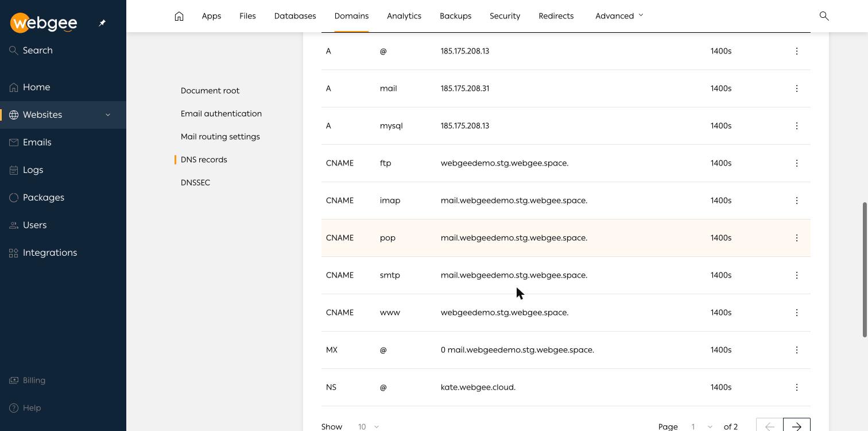Open Users in the sidebar
This screenshot has width=868, height=431.
[x=63, y=225]
